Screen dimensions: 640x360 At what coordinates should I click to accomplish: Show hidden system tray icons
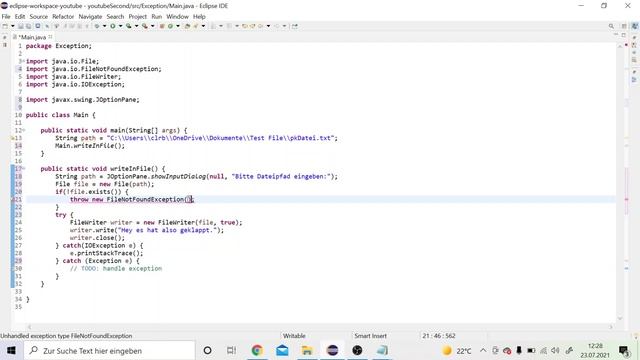[x=483, y=351]
